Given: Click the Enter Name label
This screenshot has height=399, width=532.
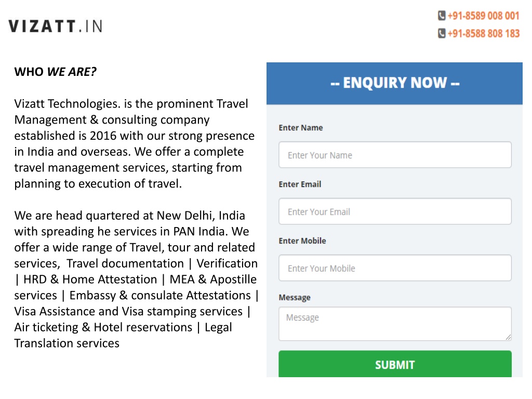Looking at the screenshot, I should click(x=301, y=128).
